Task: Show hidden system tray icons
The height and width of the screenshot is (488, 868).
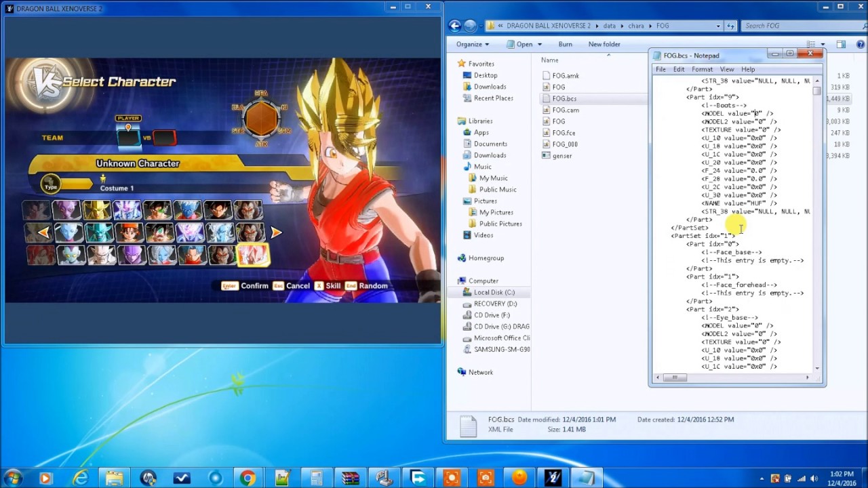Action: pyautogui.click(x=763, y=479)
